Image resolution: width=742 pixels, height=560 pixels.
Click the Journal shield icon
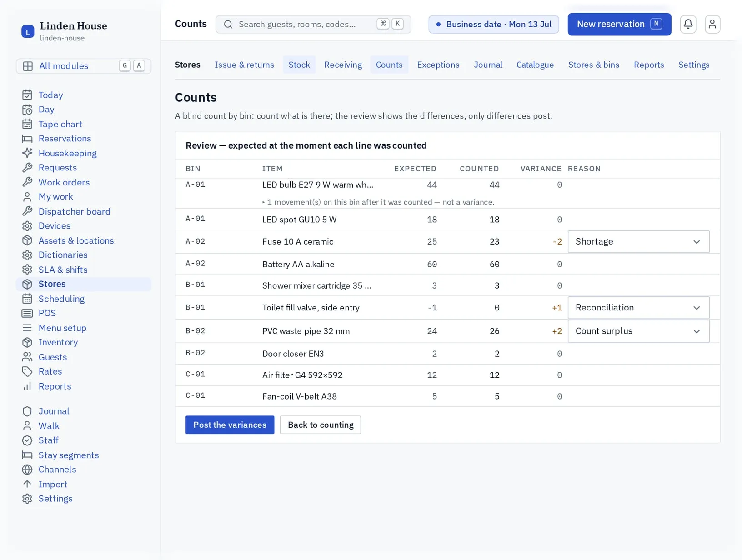tap(27, 411)
